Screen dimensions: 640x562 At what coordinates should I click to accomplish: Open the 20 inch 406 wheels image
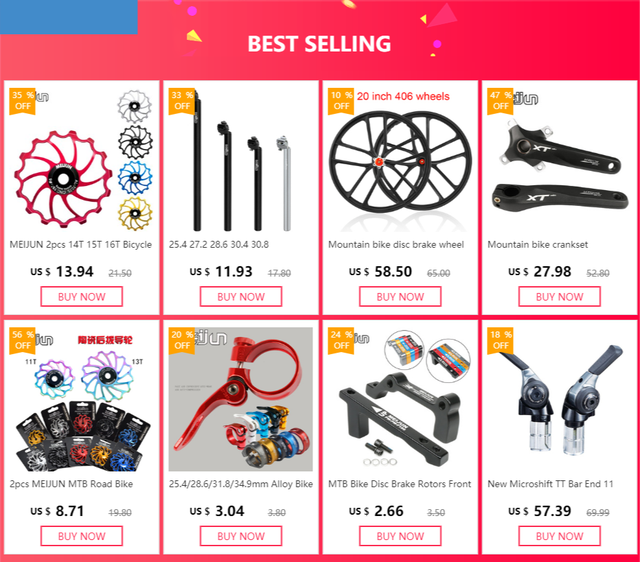click(400, 159)
